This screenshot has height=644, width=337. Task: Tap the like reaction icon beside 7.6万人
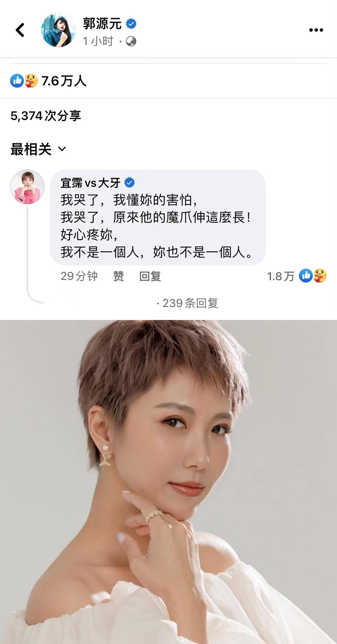pos(17,81)
